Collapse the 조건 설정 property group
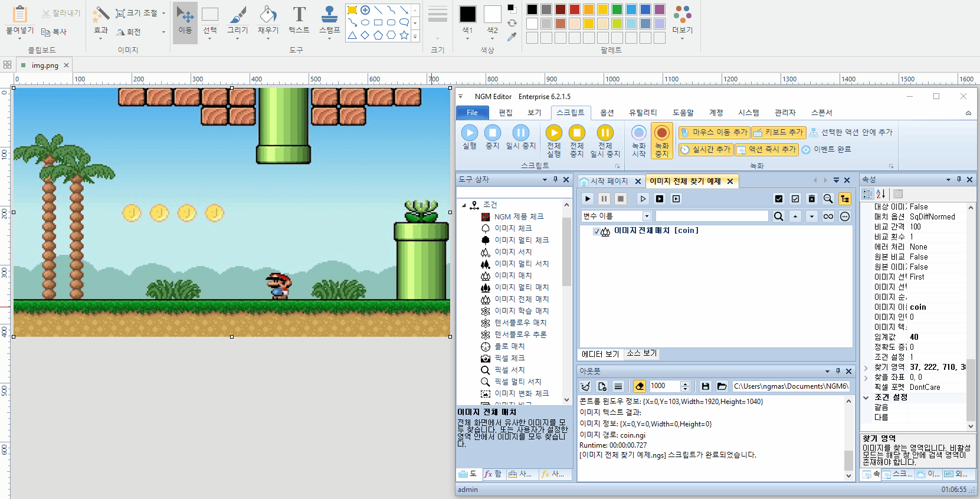 (866, 398)
